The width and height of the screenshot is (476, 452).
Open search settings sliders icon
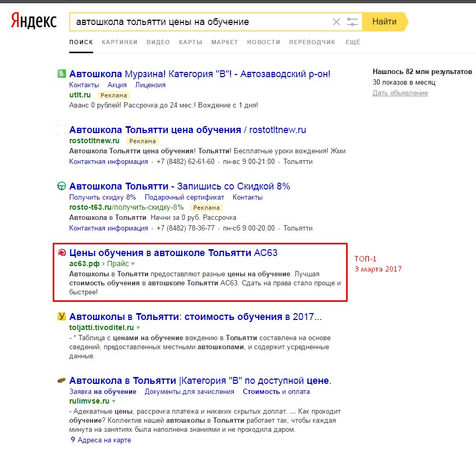tap(352, 22)
